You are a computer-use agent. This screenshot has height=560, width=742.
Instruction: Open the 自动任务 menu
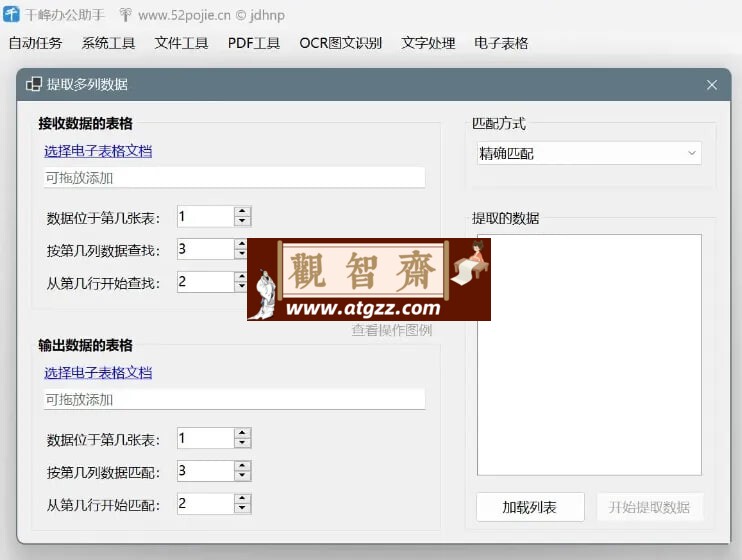35,44
